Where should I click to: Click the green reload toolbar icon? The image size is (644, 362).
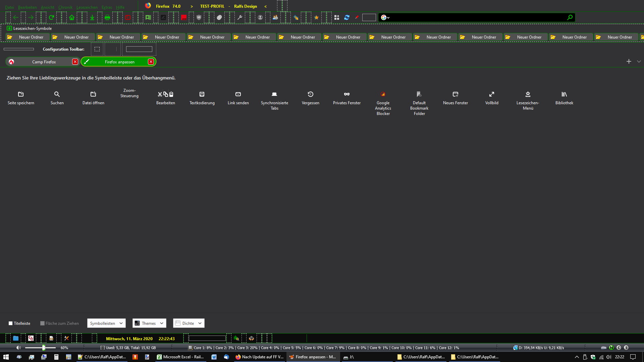[x=51, y=17]
